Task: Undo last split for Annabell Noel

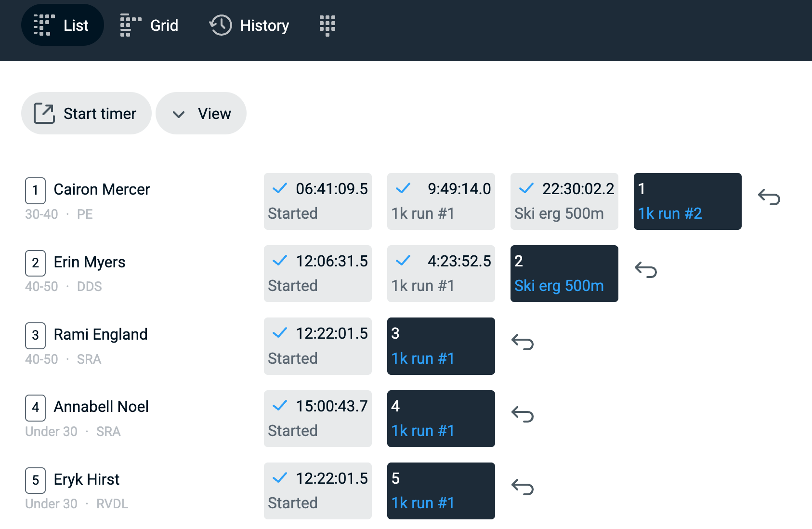Action: coord(522,414)
